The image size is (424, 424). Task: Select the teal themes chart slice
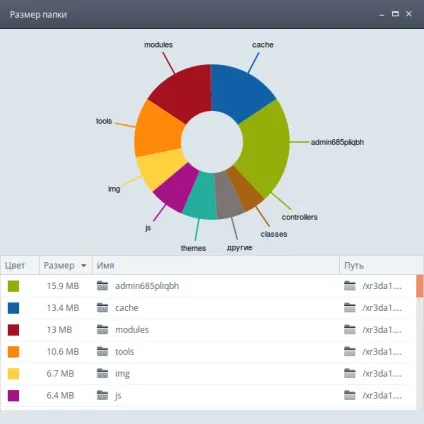click(x=200, y=197)
